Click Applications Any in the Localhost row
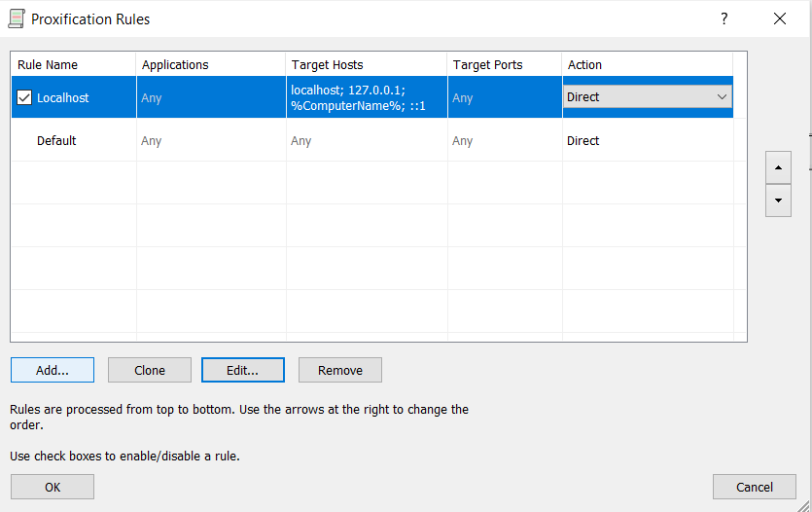 151,98
